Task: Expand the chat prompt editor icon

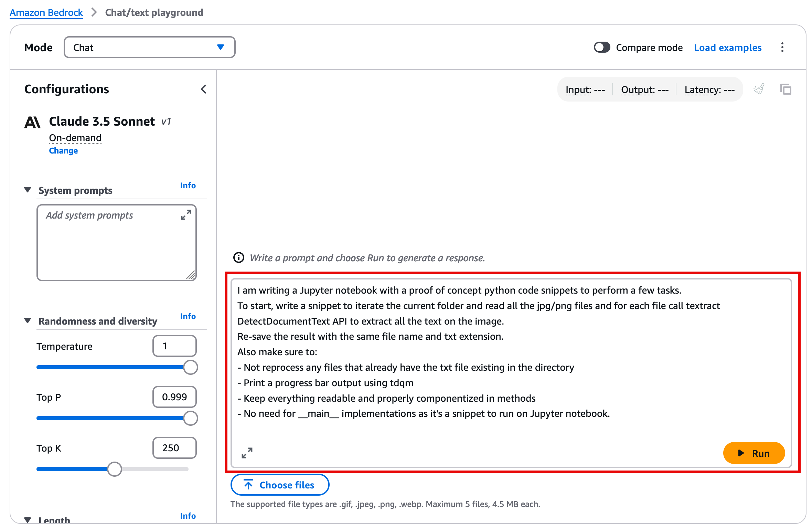Action: tap(247, 453)
